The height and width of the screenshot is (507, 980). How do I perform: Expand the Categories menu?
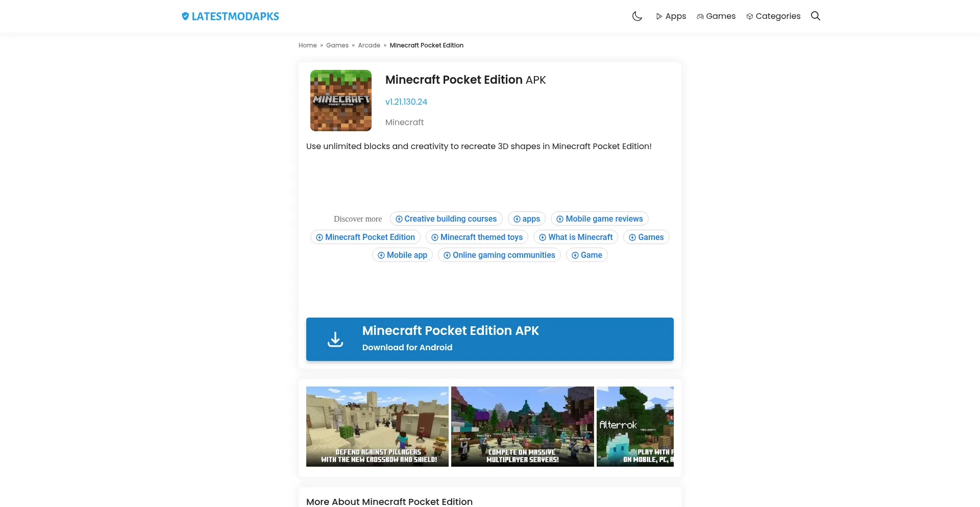tap(773, 16)
